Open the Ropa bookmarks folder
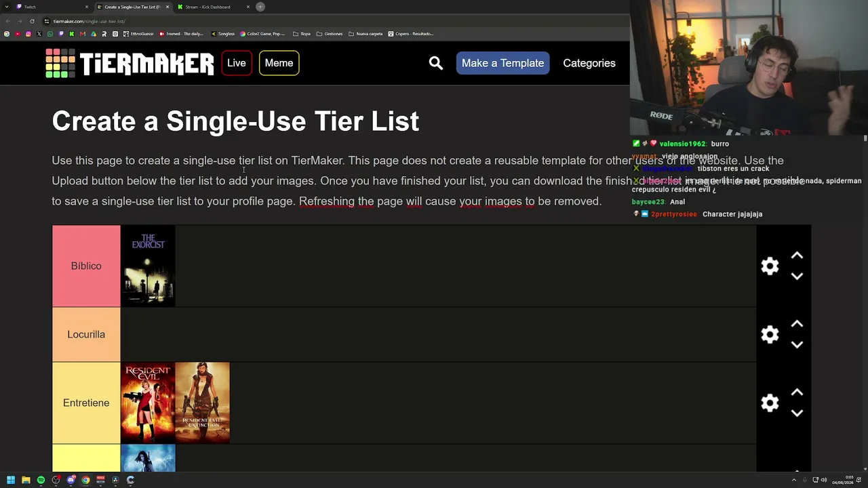 (x=302, y=34)
